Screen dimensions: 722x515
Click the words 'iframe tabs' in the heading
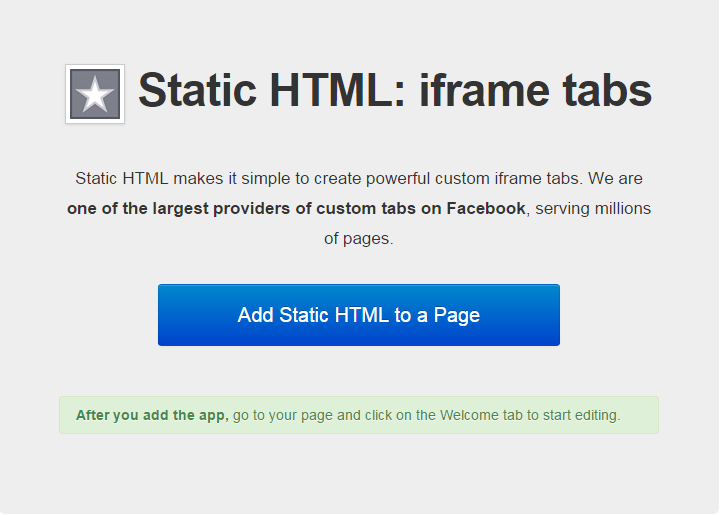(x=535, y=91)
